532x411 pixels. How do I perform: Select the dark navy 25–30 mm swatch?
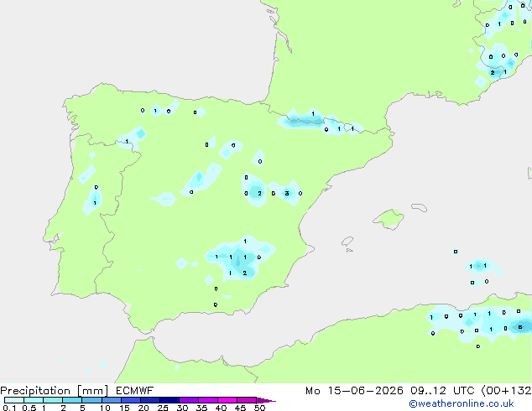pyautogui.click(x=170, y=400)
